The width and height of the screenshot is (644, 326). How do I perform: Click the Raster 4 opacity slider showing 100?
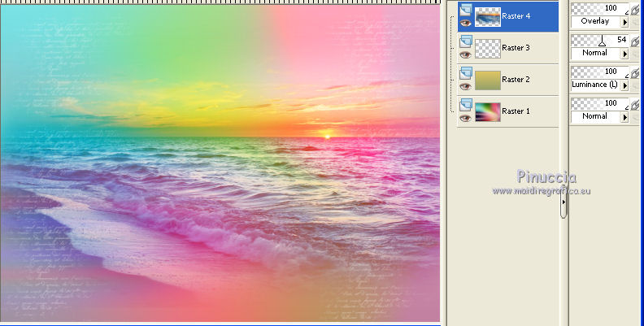599,8
